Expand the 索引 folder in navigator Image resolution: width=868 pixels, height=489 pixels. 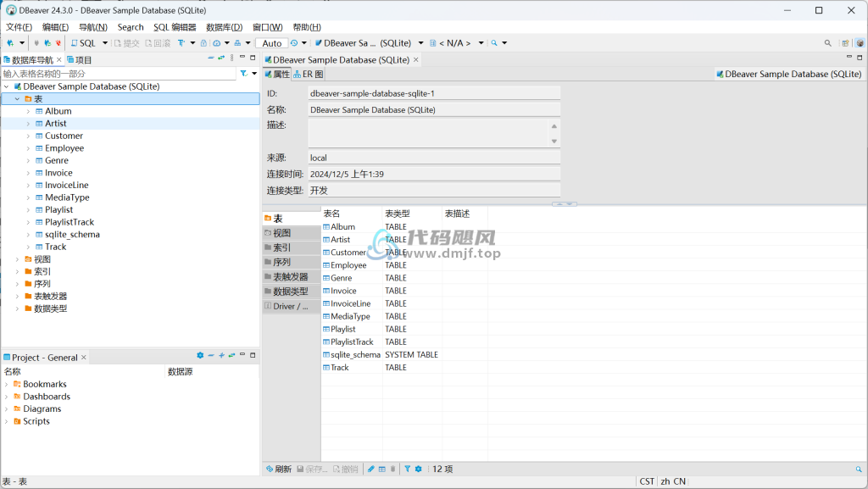tap(17, 271)
